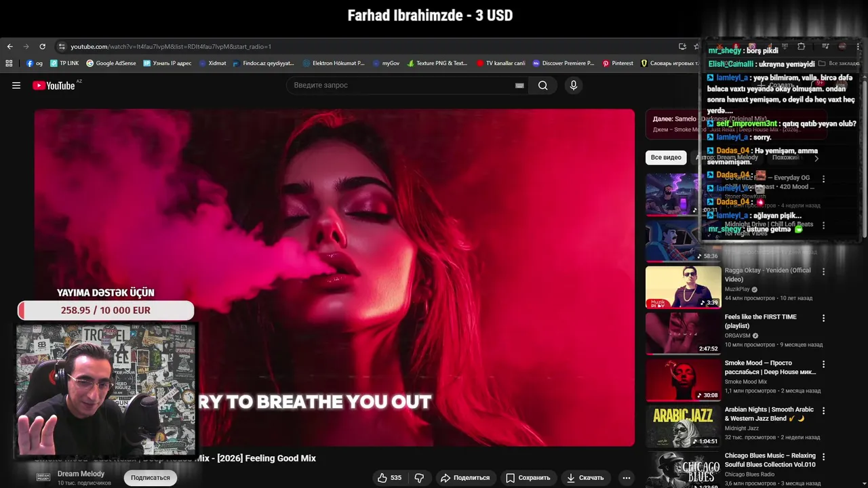
Task: Open the Google AdSense bookmark
Action: (x=111, y=63)
